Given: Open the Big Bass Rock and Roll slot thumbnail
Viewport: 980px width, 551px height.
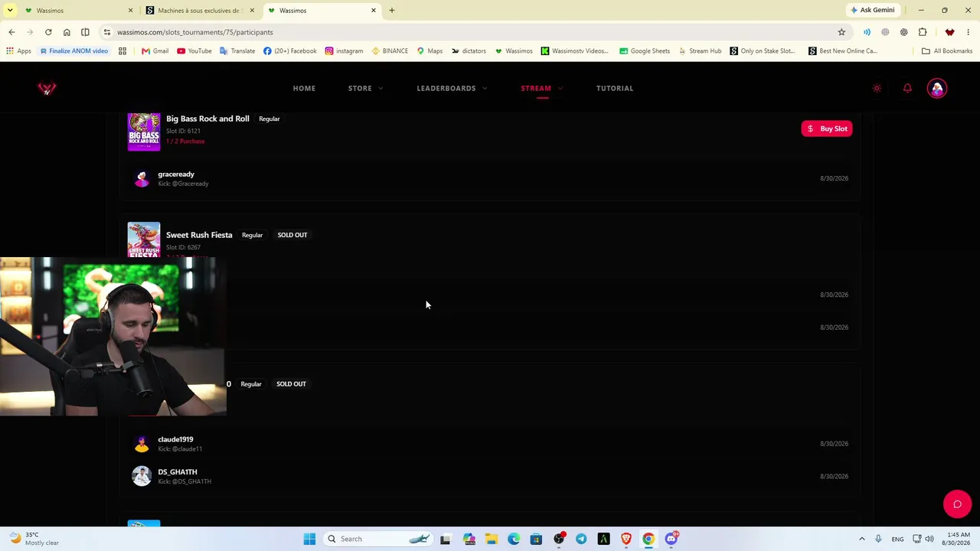Looking at the screenshot, I should click(144, 132).
